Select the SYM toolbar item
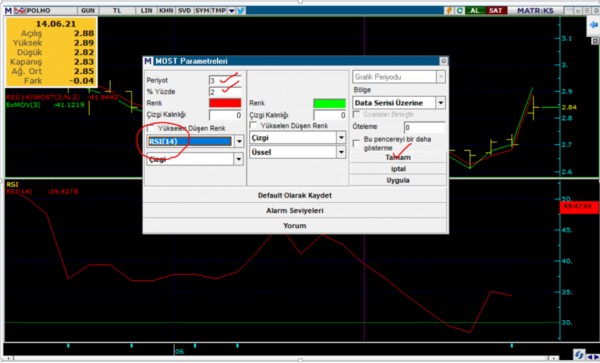The width and height of the screenshot is (600, 363). click(x=202, y=11)
